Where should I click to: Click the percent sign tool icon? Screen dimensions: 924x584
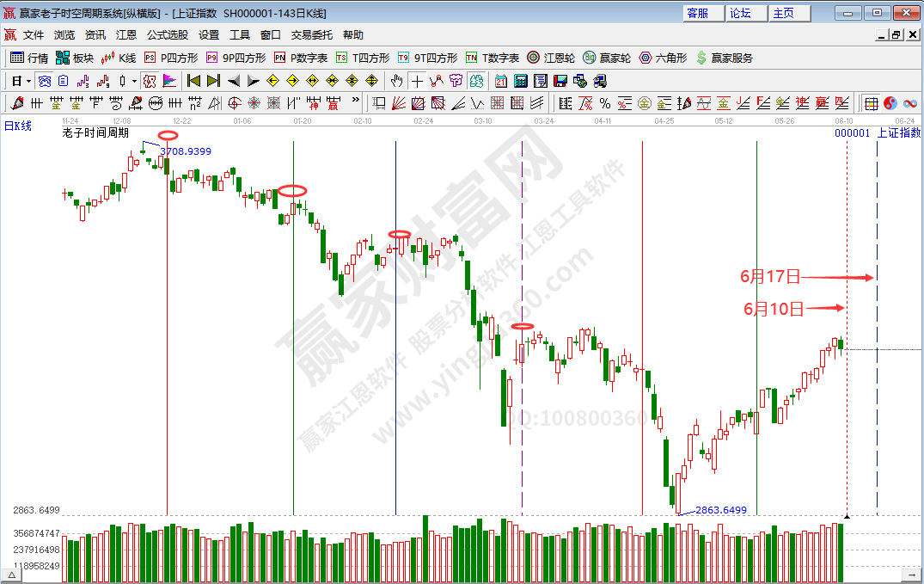605,103
